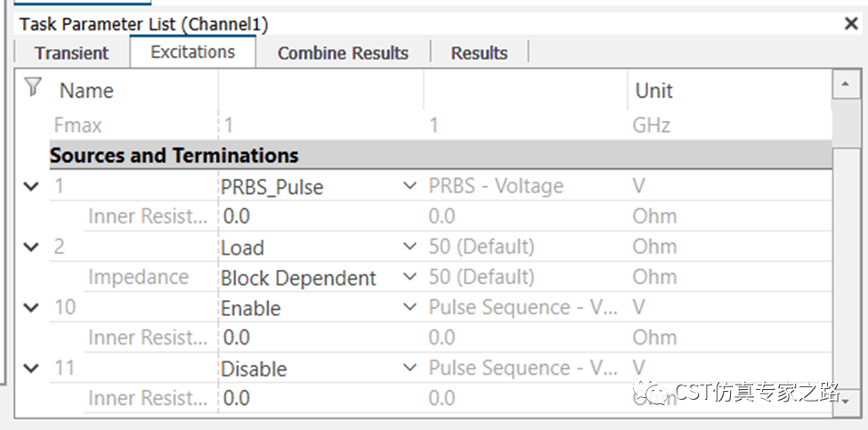Click the scrollbar up arrow
This screenshot has width=868, height=430.
click(x=846, y=85)
